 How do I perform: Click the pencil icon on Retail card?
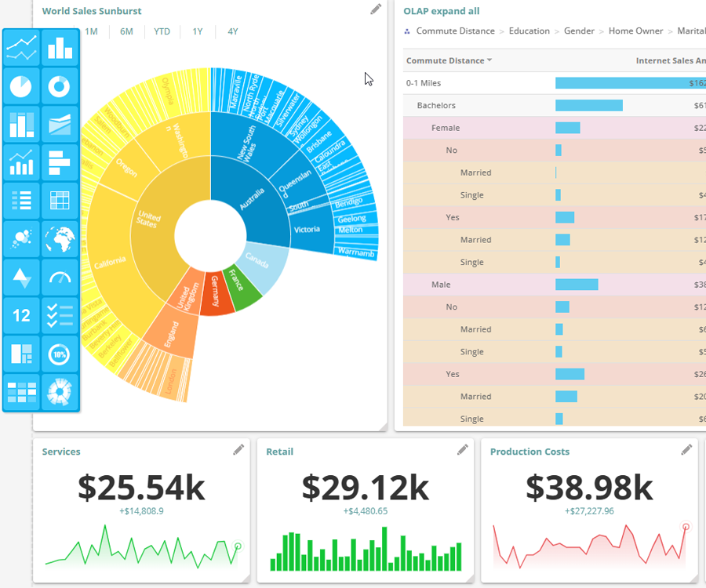[463, 450]
